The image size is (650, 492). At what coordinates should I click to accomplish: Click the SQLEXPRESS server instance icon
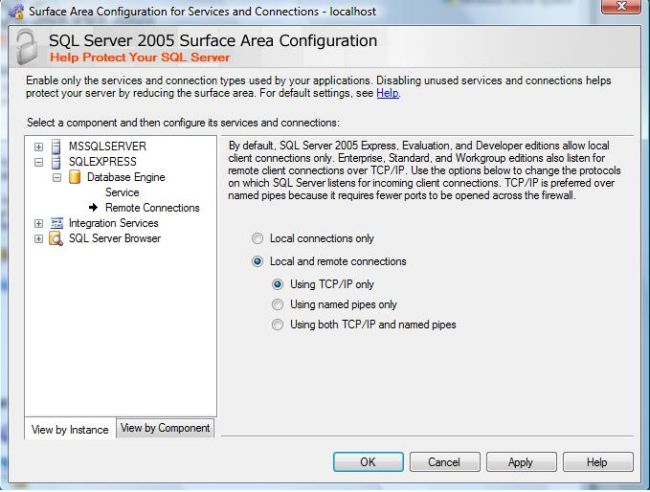click(56, 162)
